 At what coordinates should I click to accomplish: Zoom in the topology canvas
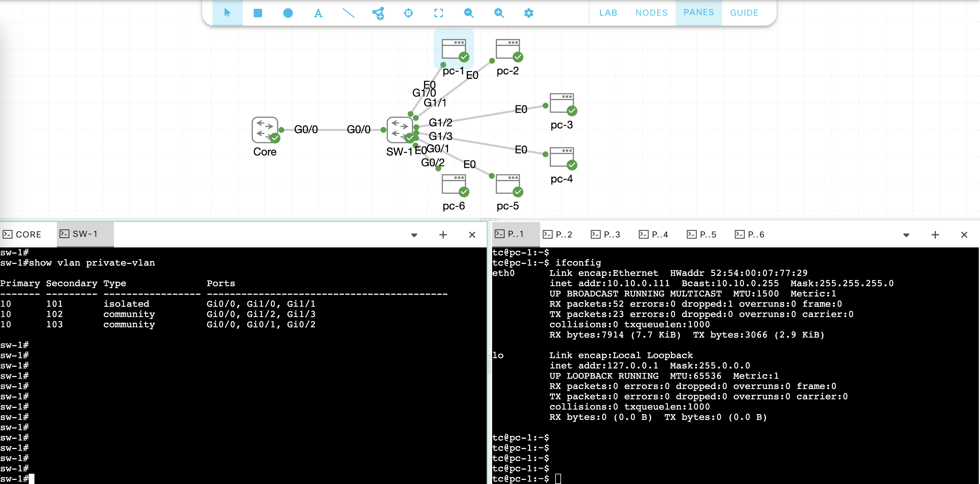pos(498,13)
